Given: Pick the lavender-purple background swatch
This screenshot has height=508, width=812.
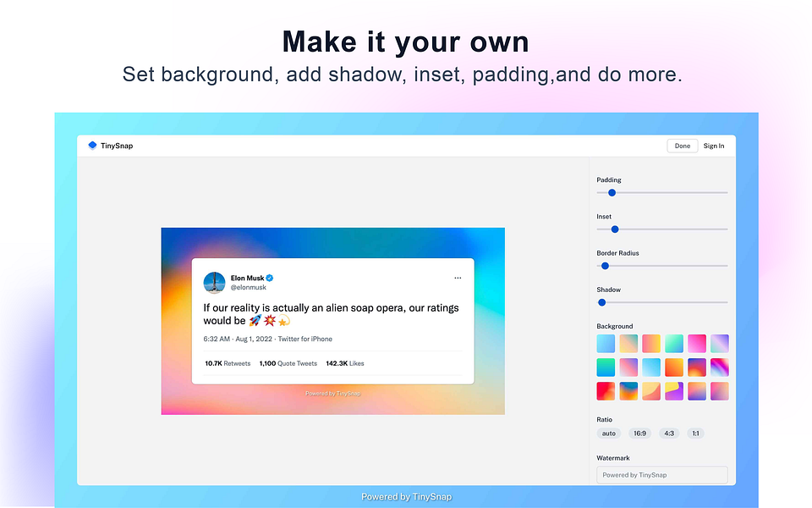Looking at the screenshot, I should [x=720, y=344].
